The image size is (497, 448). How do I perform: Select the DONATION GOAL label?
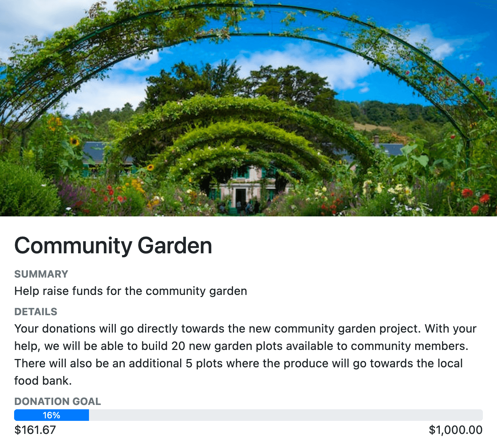tap(58, 401)
